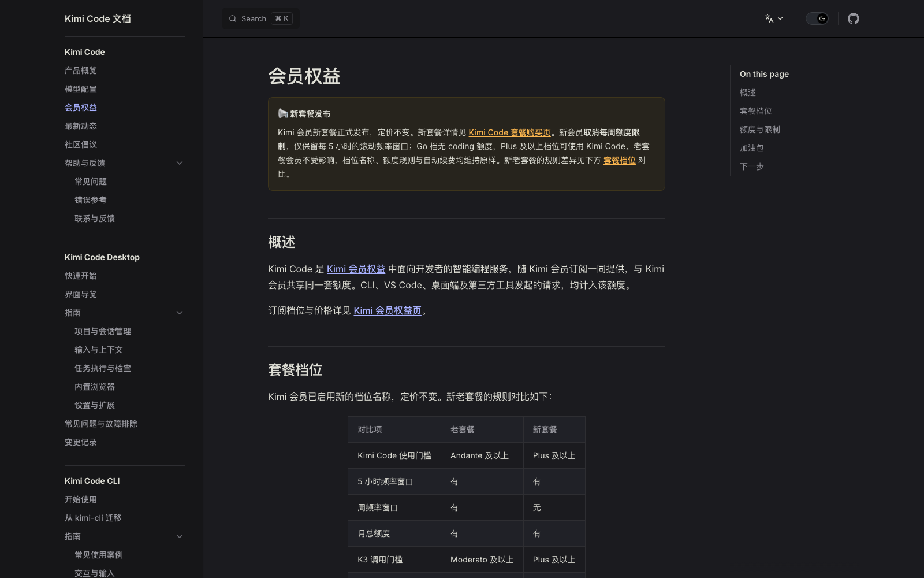924x578 pixels.
Task: Open 输入与上下文 guide page
Action: coord(99,350)
